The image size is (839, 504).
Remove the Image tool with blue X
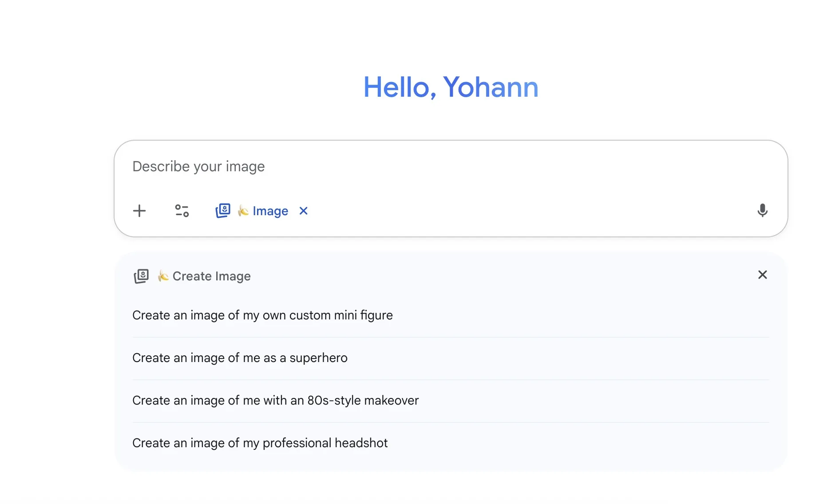pos(304,211)
